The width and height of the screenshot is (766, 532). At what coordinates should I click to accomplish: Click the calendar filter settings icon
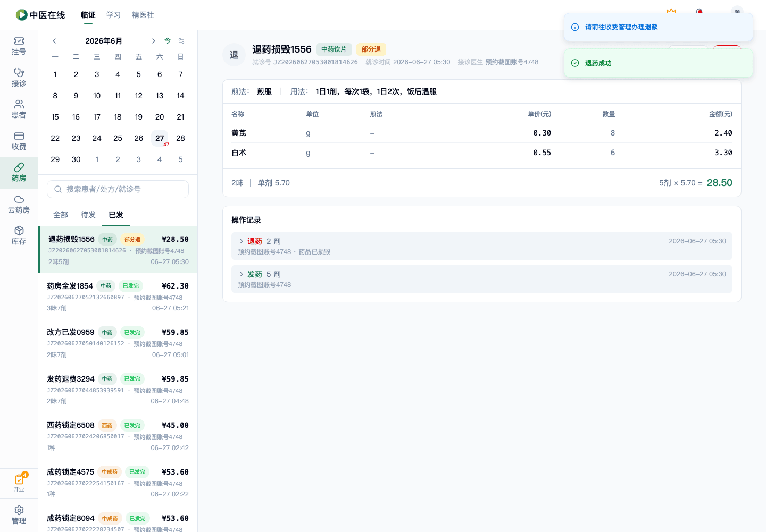click(181, 41)
